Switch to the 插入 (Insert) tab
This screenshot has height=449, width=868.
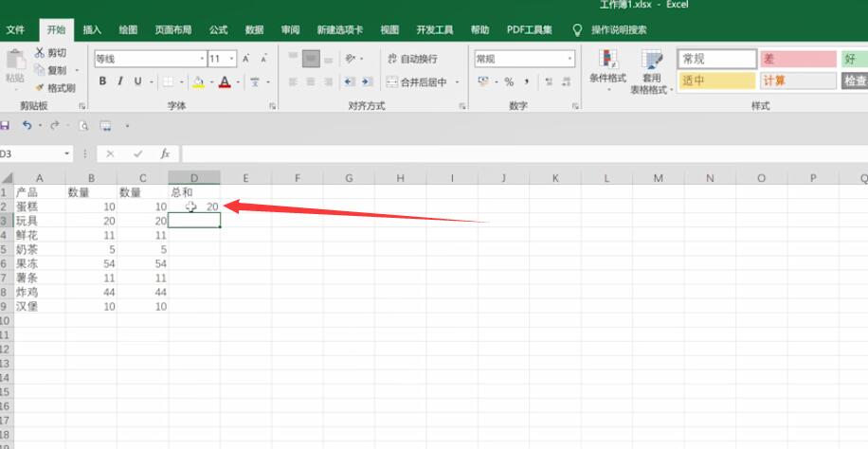point(92,30)
